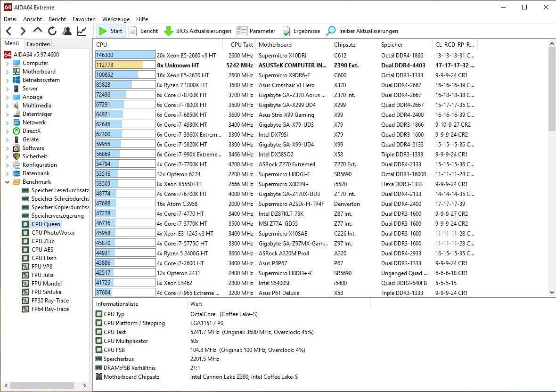Open the Favoriten menu in menu bar
The image size is (556, 392).
[x=84, y=19]
